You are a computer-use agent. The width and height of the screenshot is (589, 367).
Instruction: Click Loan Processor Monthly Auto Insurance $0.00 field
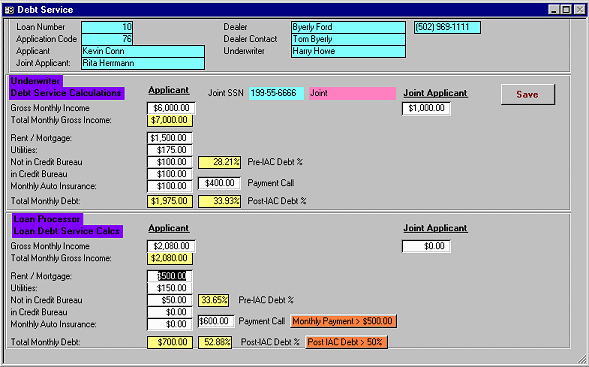coord(170,324)
